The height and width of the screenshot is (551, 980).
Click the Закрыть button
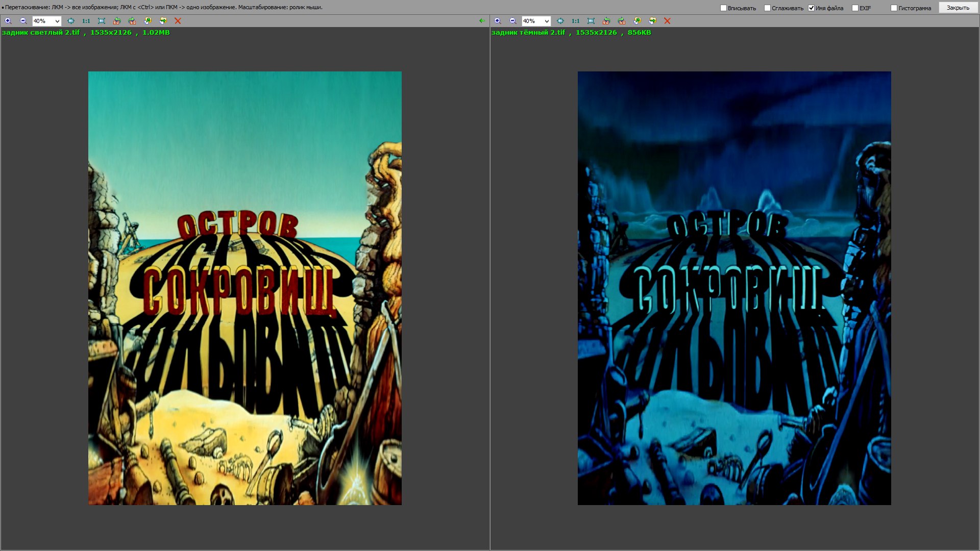[x=958, y=8]
